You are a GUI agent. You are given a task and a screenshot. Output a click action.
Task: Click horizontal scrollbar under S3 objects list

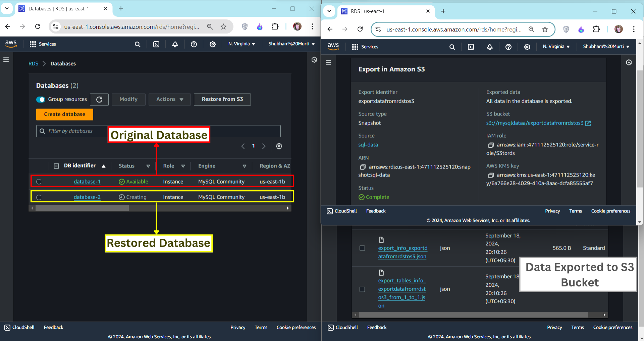(x=474, y=315)
